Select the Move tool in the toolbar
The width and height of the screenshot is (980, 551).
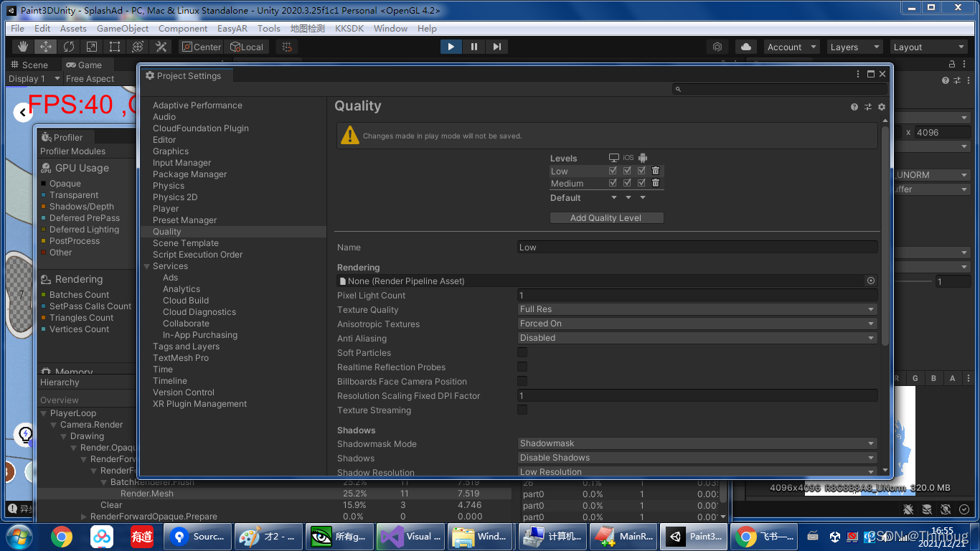coord(46,47)
